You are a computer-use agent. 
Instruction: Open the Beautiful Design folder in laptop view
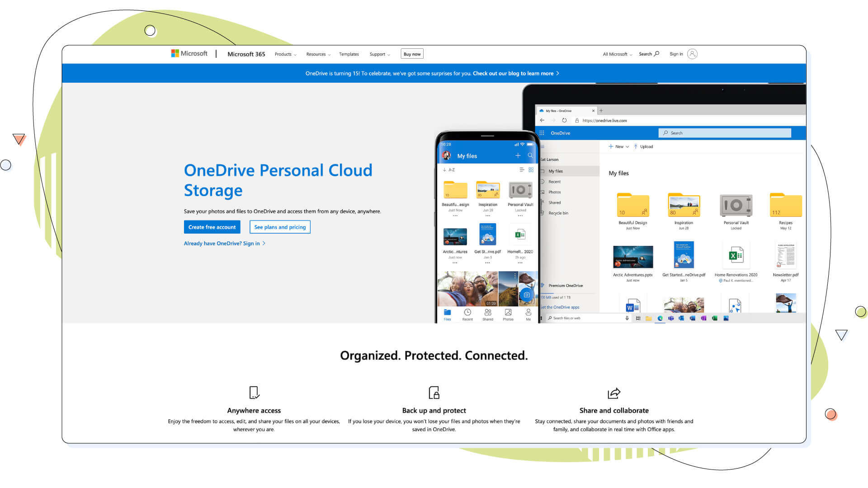(x=633, y=205)
